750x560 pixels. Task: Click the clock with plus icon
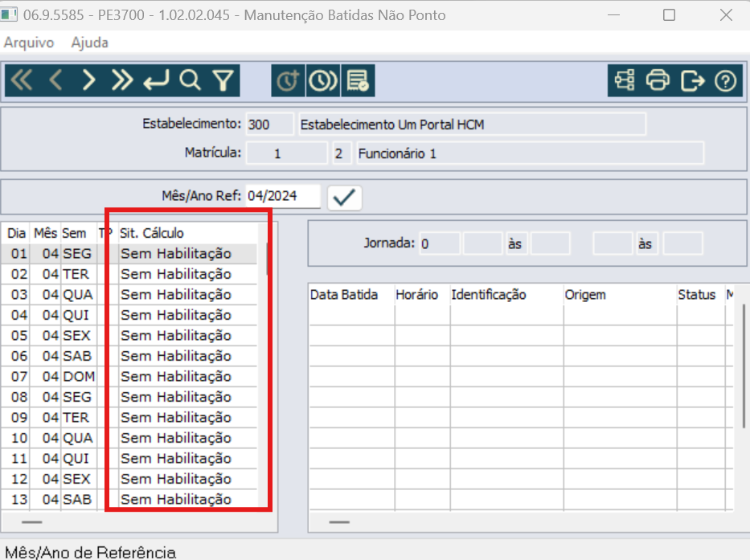coord(288,80)
